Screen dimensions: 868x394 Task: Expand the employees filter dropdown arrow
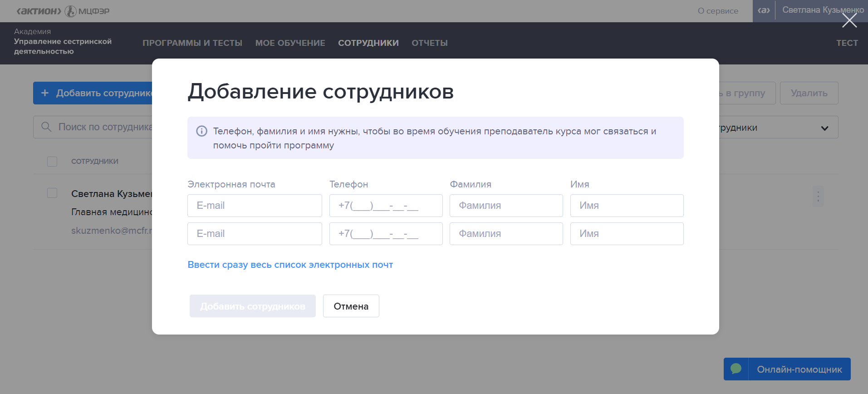(x=824, y=128)
